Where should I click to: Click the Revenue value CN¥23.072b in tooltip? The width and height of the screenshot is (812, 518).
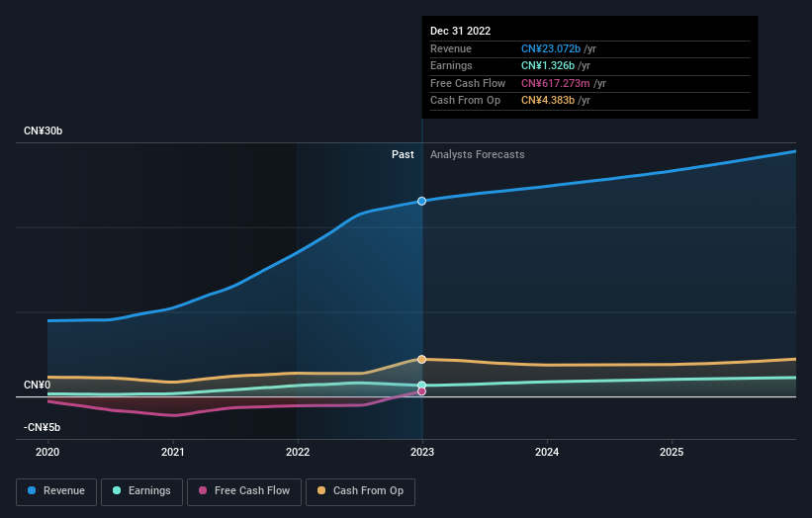(x=551, y=48)
